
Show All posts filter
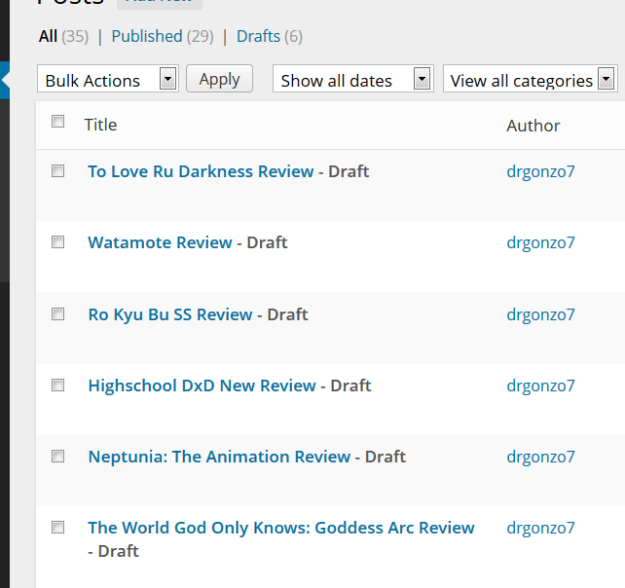pyautogui.click(x=48, y=36)
